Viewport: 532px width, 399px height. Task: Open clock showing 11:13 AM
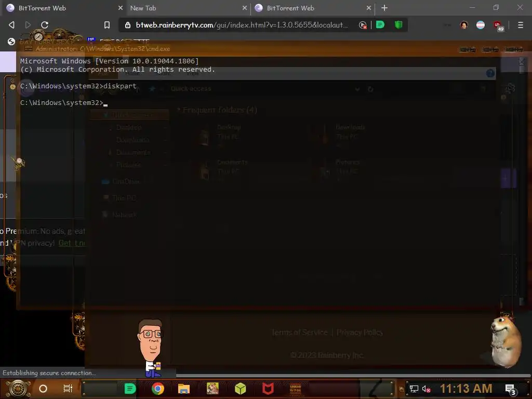coord(466,389)
